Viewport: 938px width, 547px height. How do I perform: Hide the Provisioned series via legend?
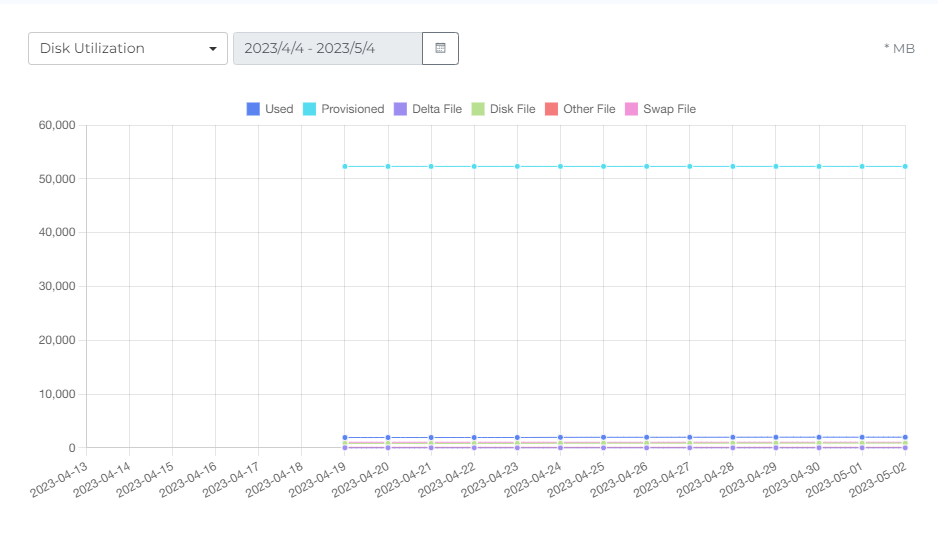pos(343,109)
